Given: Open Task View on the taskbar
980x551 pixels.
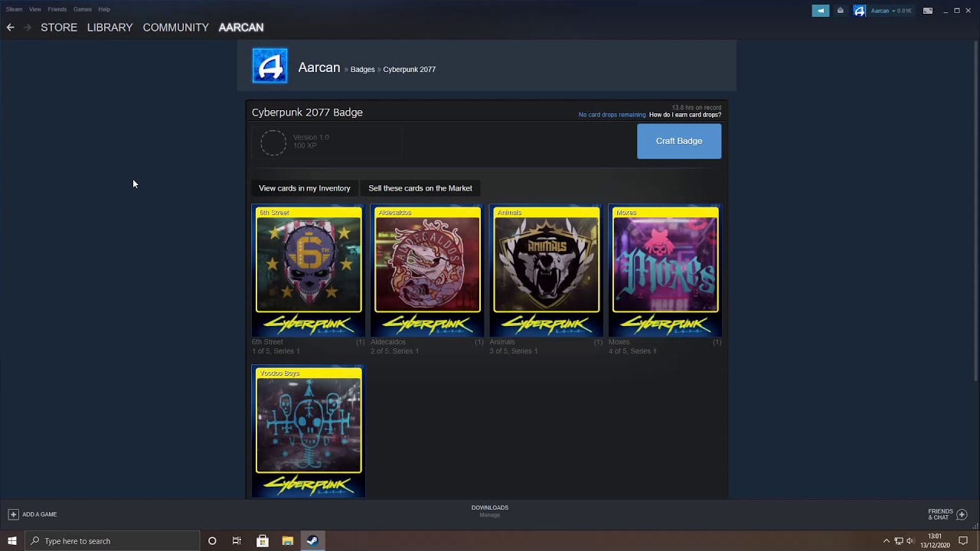Looking at the screenshot, I should (237, 541).
